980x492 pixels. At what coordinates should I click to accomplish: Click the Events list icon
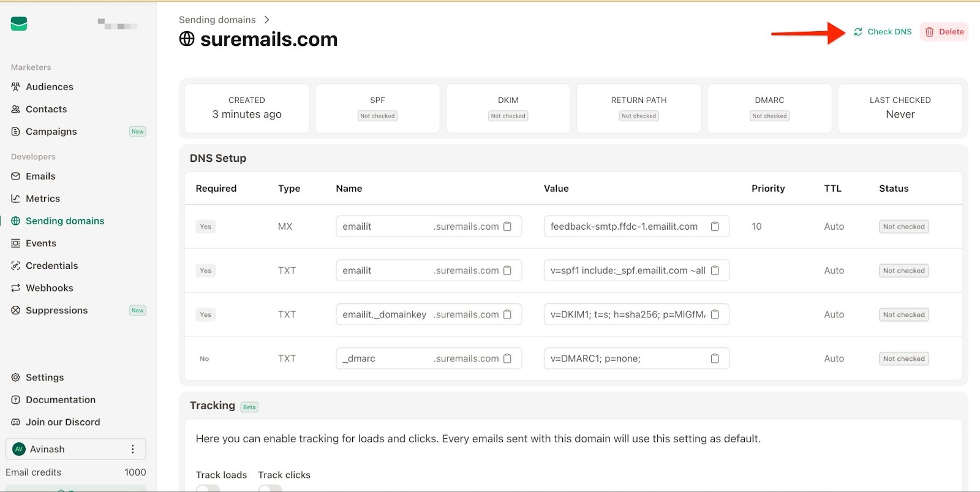(16, 243)
